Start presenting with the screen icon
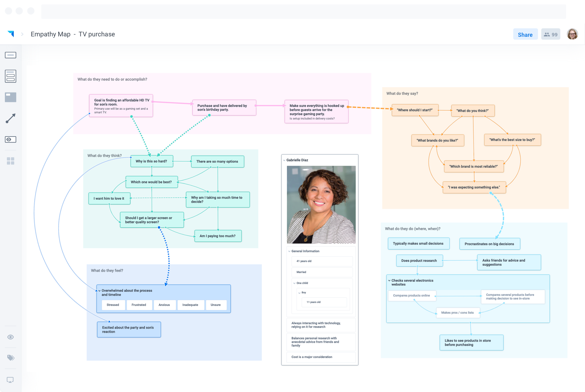 pos(11,380)
